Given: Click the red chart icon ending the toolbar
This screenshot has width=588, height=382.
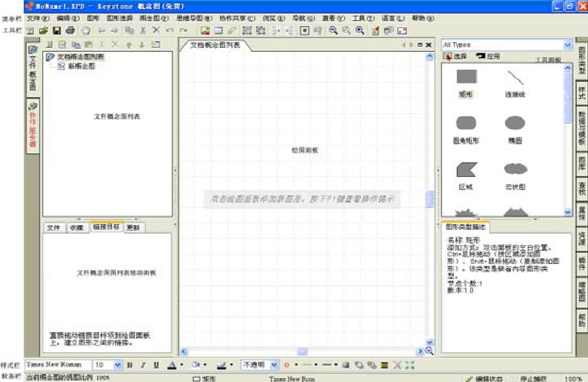Looking at the screenshot, I should coord(402,31).
